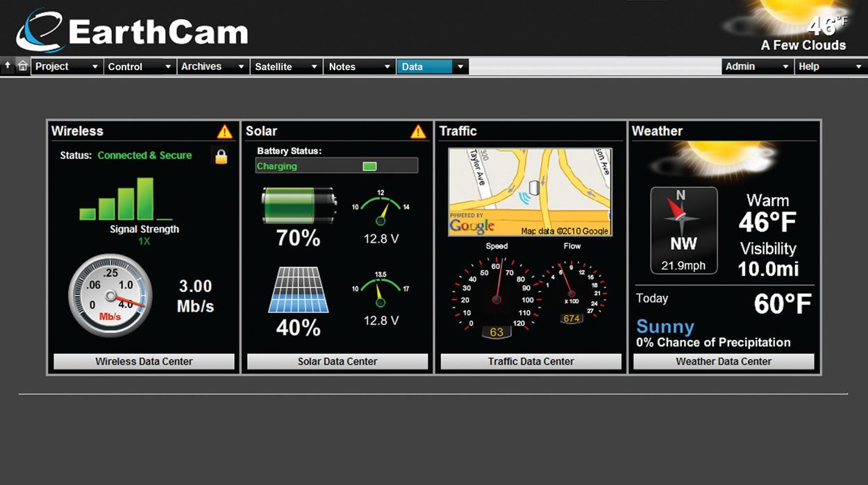Open the Weather Data Center

click(724, 361)
